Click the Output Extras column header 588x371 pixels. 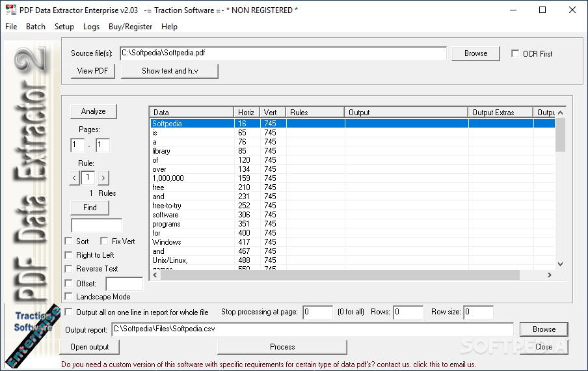pos(500,113)
